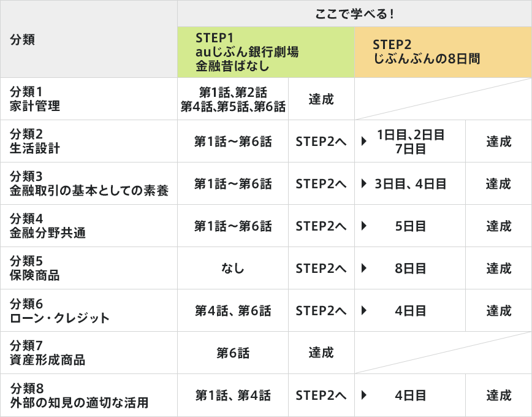Select the green STEP1 auじぶん銀行劇場 header

pyautogui.click(x=266, y=52)
